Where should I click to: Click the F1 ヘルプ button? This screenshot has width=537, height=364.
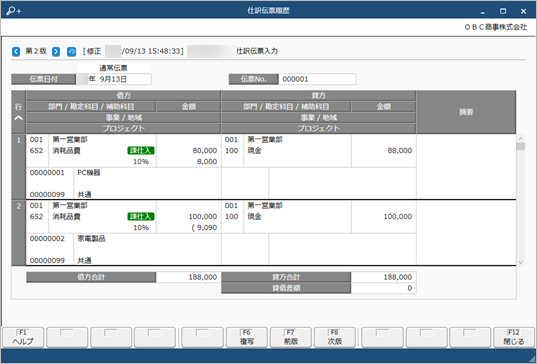coord(23,337)
